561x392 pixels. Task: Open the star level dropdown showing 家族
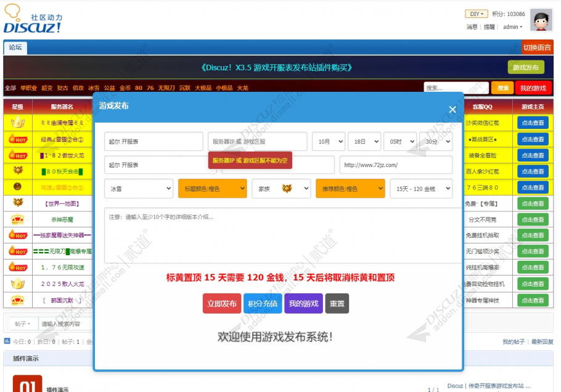coord(281,189)
